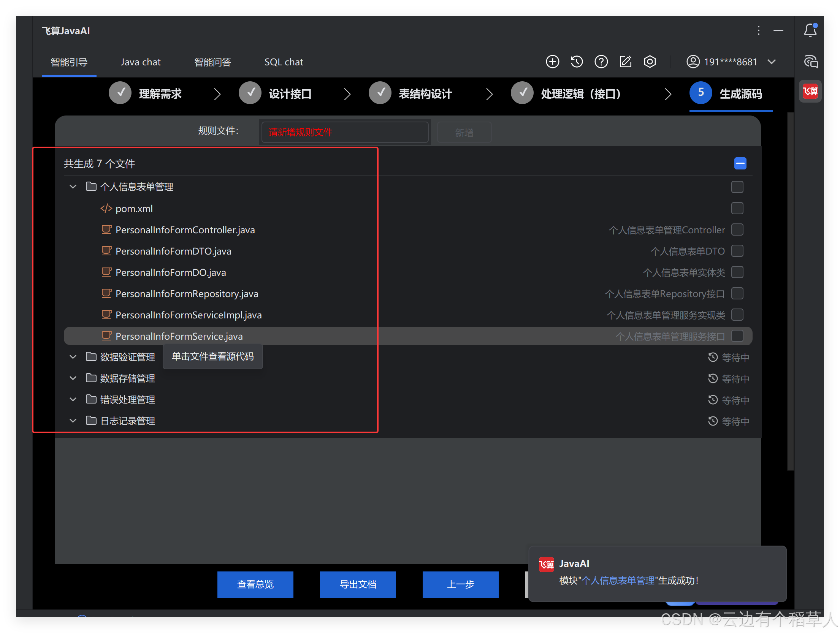
Task: Go to the 设计接口 step
Action: click(275, 93)
